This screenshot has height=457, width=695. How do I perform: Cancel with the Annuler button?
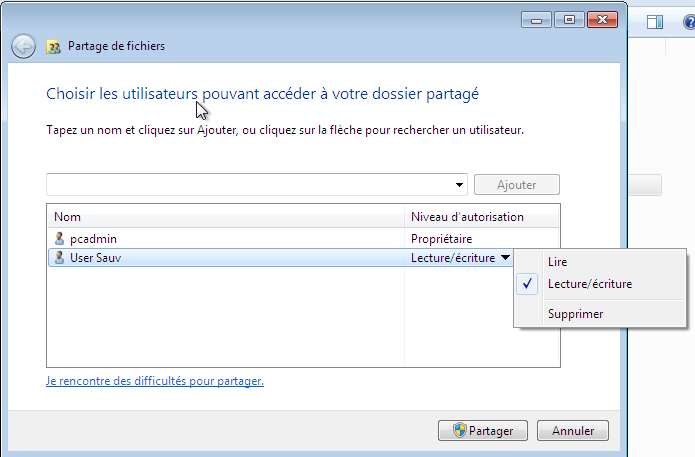point(573,430)
